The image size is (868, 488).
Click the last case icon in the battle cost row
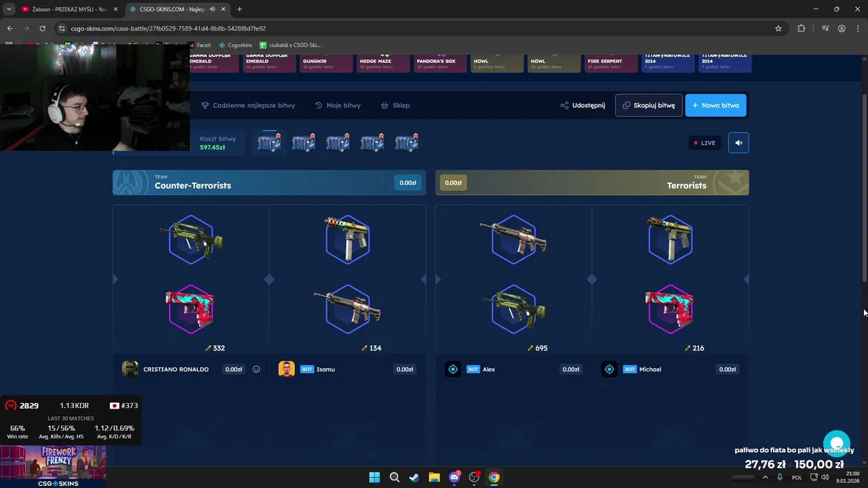coord(407,142)
